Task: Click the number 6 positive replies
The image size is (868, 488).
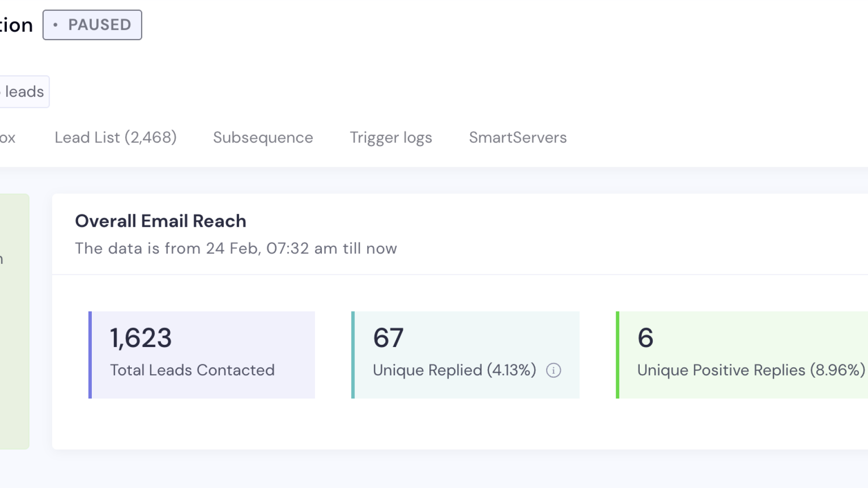Action: click(x=645, y=338)
